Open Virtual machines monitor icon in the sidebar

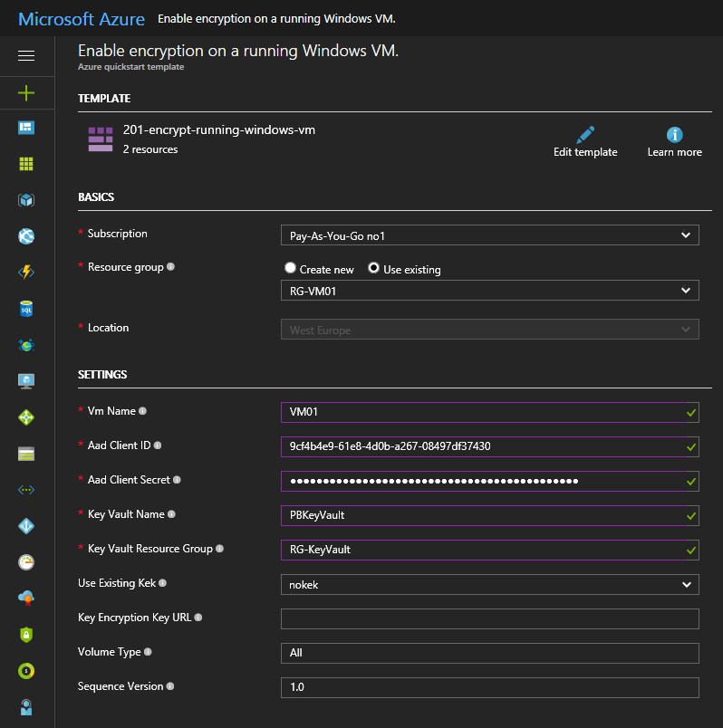pos(26,381)
